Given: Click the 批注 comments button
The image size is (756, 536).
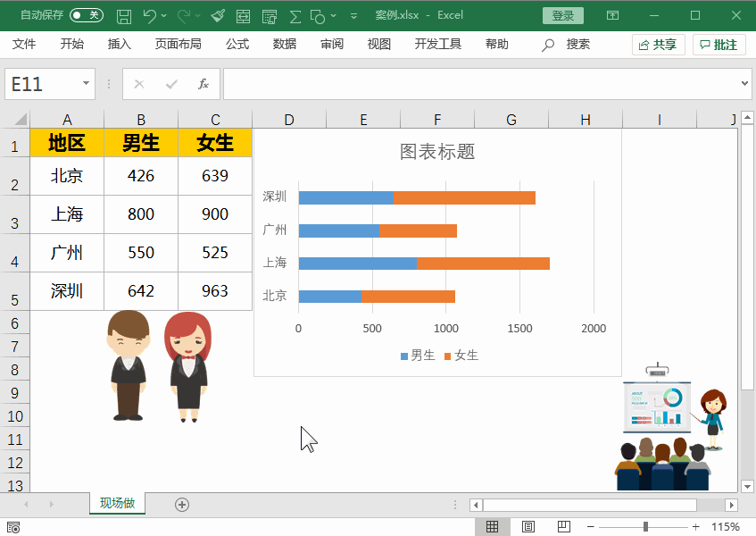Looking at the screenshot, I should 719,45.
